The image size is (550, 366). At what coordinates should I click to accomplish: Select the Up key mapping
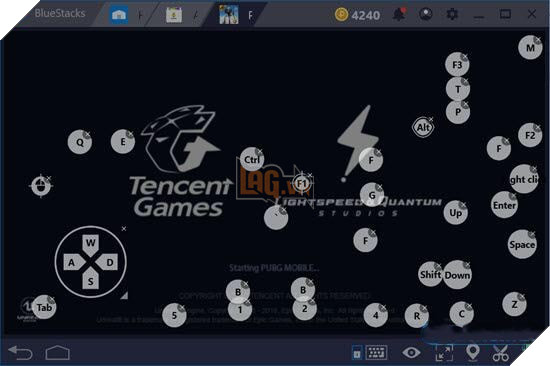point(456,213)
